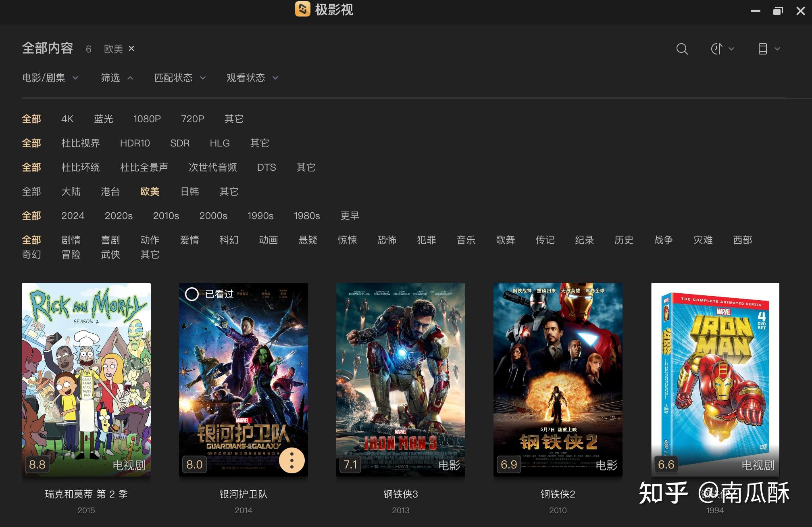
Task: Restore down the 极影视 window
Action: (778, 11)
